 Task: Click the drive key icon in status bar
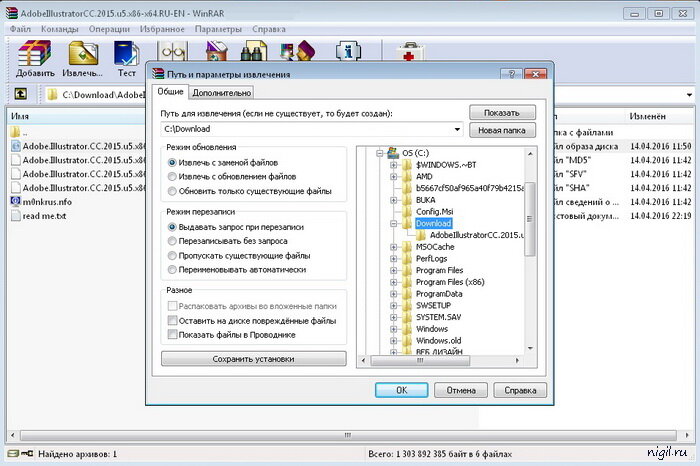21,454
